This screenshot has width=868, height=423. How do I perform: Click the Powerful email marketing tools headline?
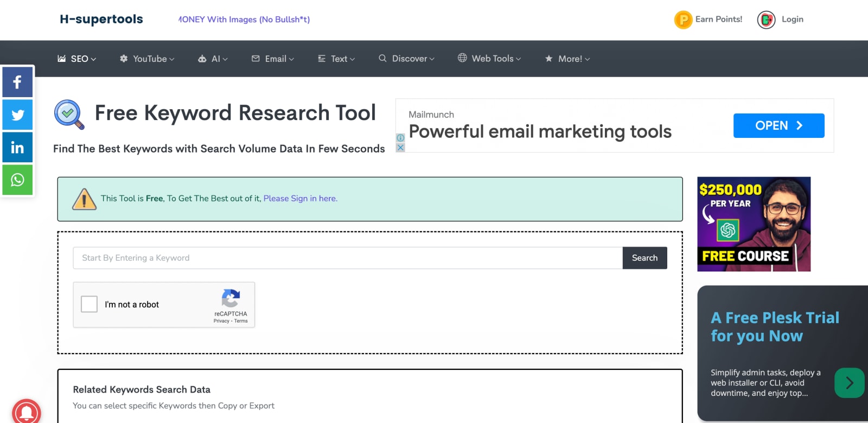click(x=540, y=131)
